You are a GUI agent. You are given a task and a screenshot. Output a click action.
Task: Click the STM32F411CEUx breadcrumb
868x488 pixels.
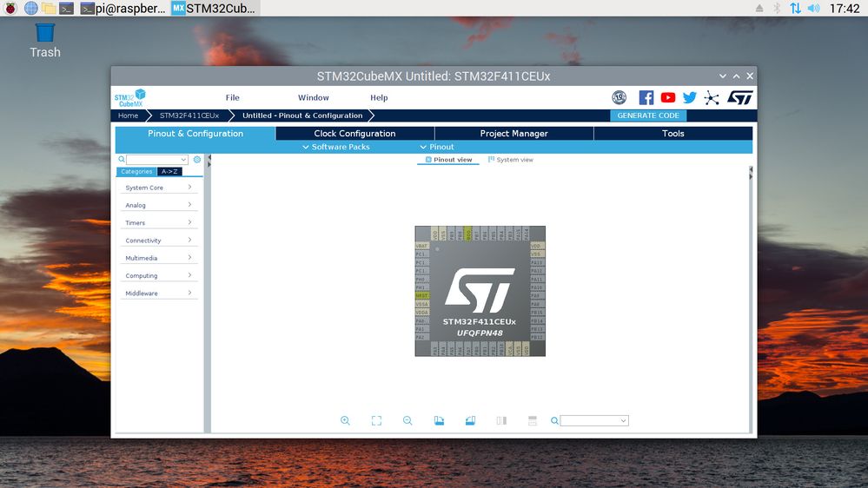pyautogui.click(x=189, y=115)
